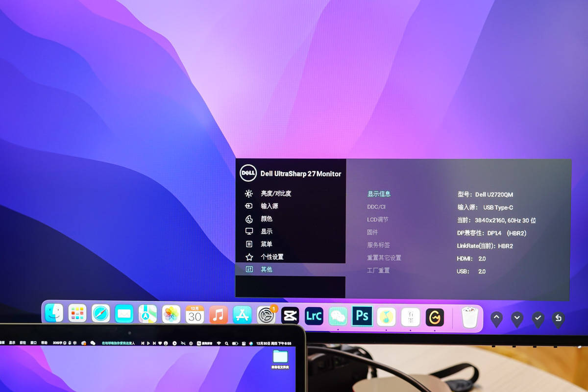
Task: Select DDC/CI option in submenu
Action: pyautogui.click(x=376, y=207)
